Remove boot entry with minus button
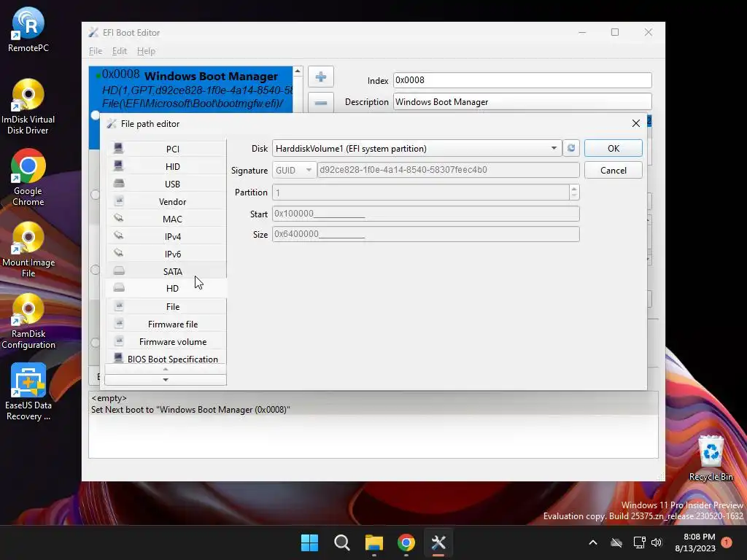747x560 pixels. click(x=321, y=102)
